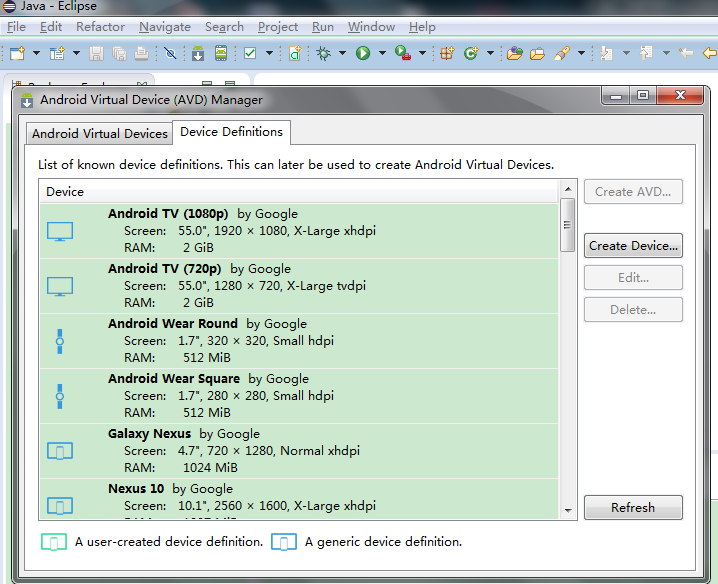Click the Run External Tools icon
The width and height of the screenshot is (718, 584).
403,53
